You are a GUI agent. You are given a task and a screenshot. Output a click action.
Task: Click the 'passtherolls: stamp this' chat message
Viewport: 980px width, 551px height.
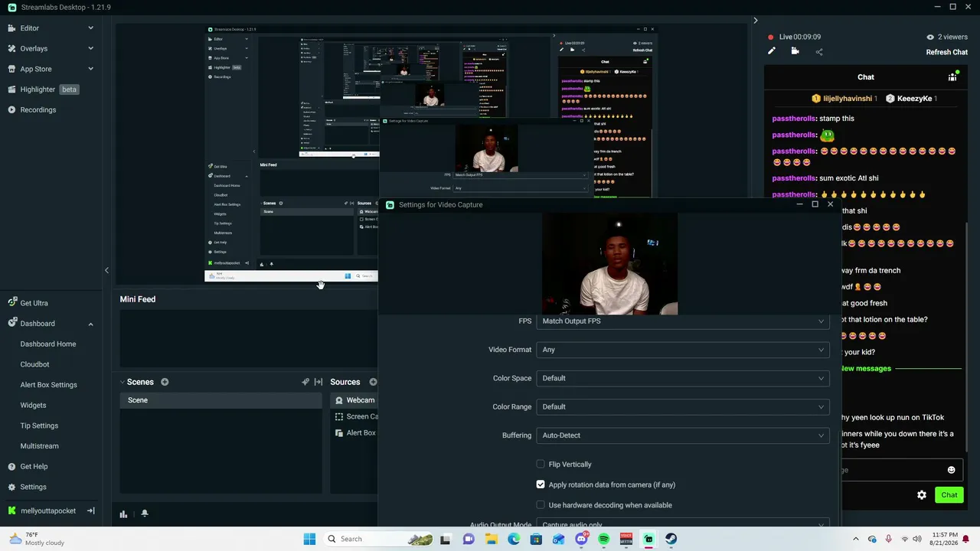tap(813, 119)
